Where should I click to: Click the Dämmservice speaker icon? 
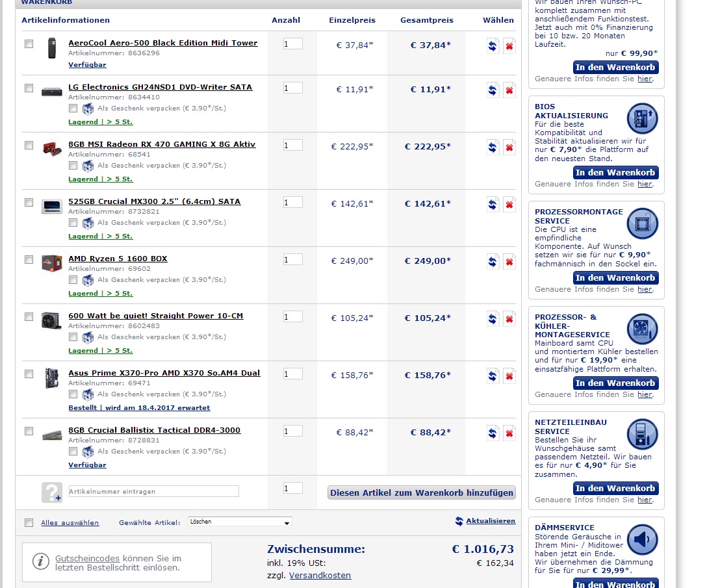[643, 539]
